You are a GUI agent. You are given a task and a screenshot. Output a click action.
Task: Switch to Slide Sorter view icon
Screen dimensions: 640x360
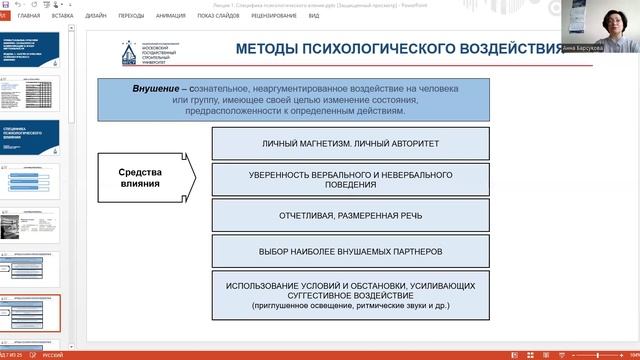(530, 356)
